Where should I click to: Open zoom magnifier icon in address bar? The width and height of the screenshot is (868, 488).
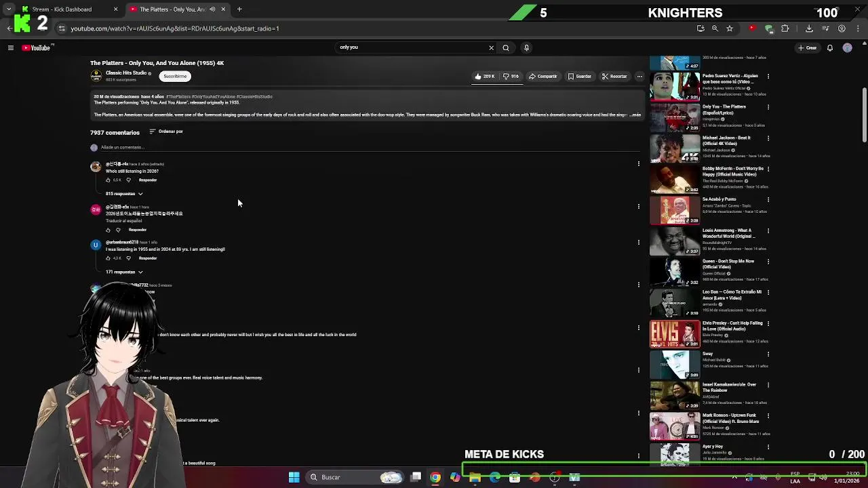click(x=715, y=28)
